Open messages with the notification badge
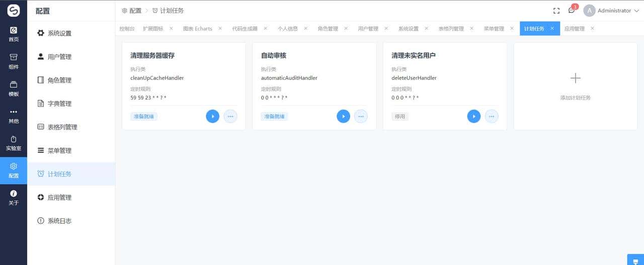This screenshot has height=265, width=644. point(572,10)
